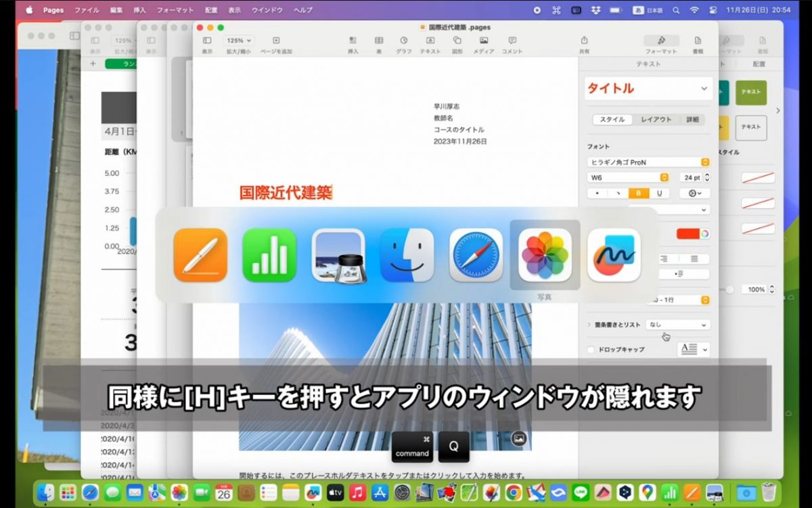The image size is (812, 508).
Task: Click the green テキスト style in back window
Action: click(751, 92)
